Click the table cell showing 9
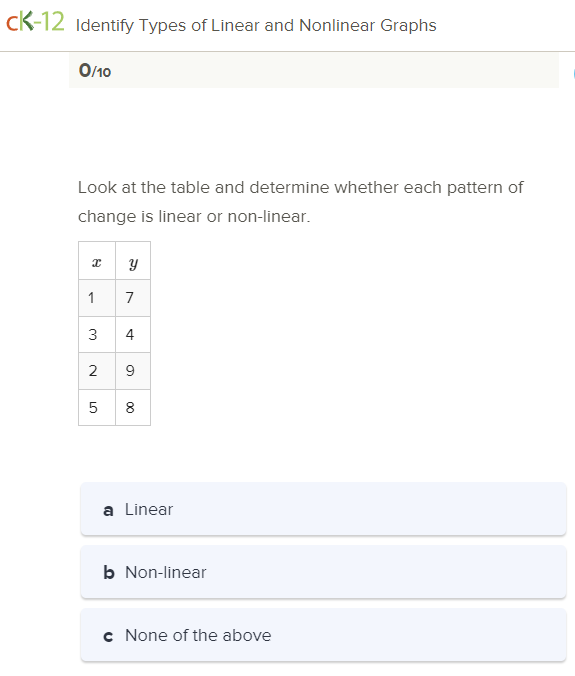The image size is (575, 676). 133,371
